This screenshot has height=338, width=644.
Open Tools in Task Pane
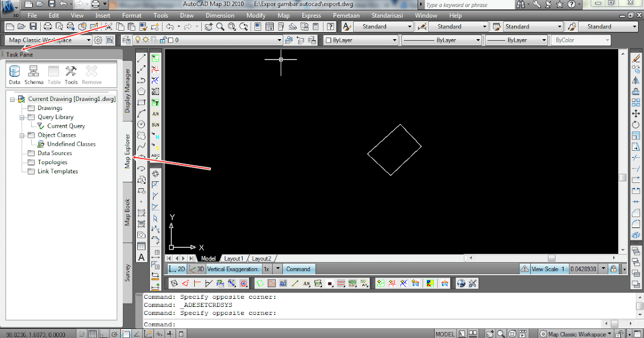(71, 75)
